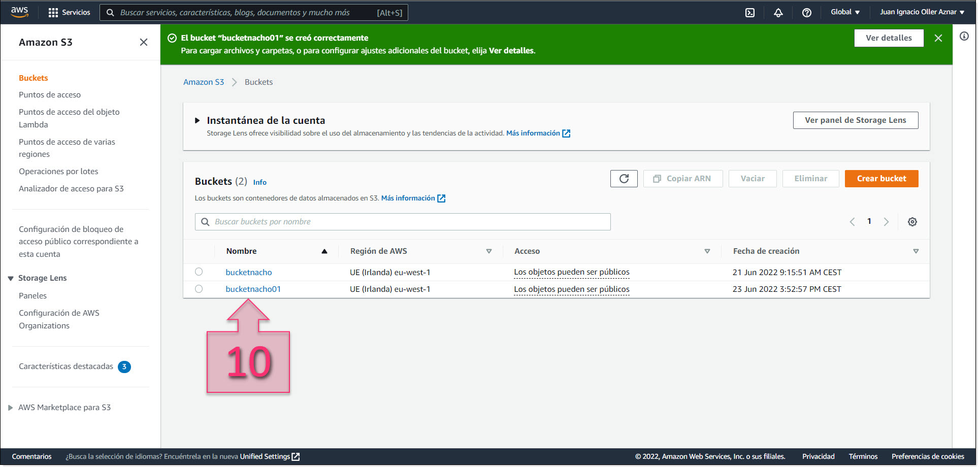Open the notifications bell

coord(778,13)
